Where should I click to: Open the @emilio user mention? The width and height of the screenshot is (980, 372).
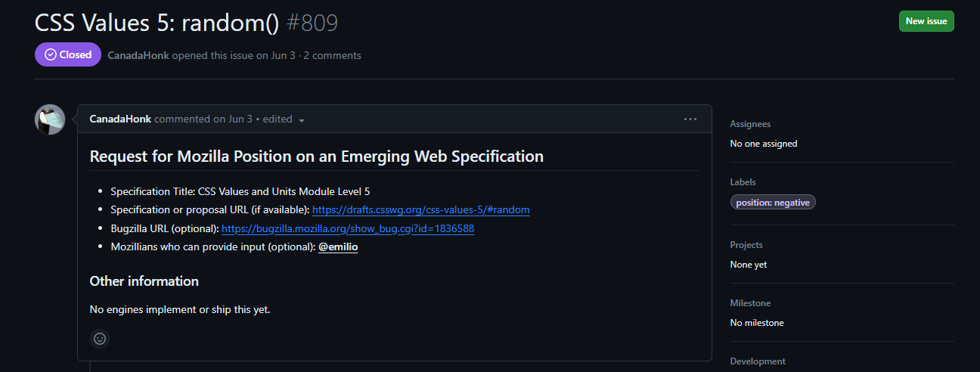tap(338, 246)
